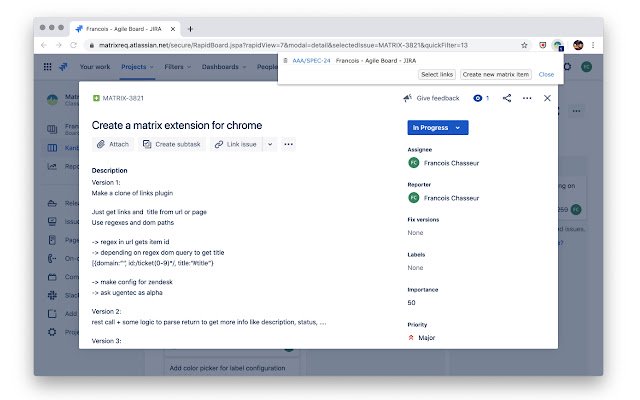Open the AAA/SPEC-24 link in the popup

point(311,60)
